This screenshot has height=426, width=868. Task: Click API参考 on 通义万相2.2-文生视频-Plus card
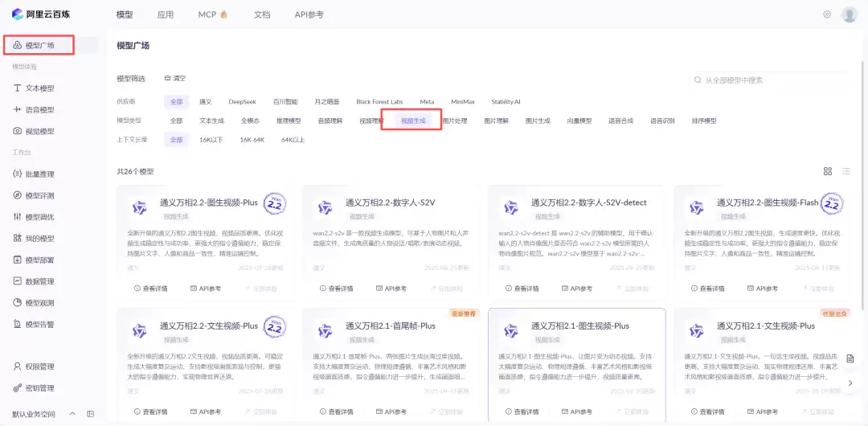coord(206,412)
